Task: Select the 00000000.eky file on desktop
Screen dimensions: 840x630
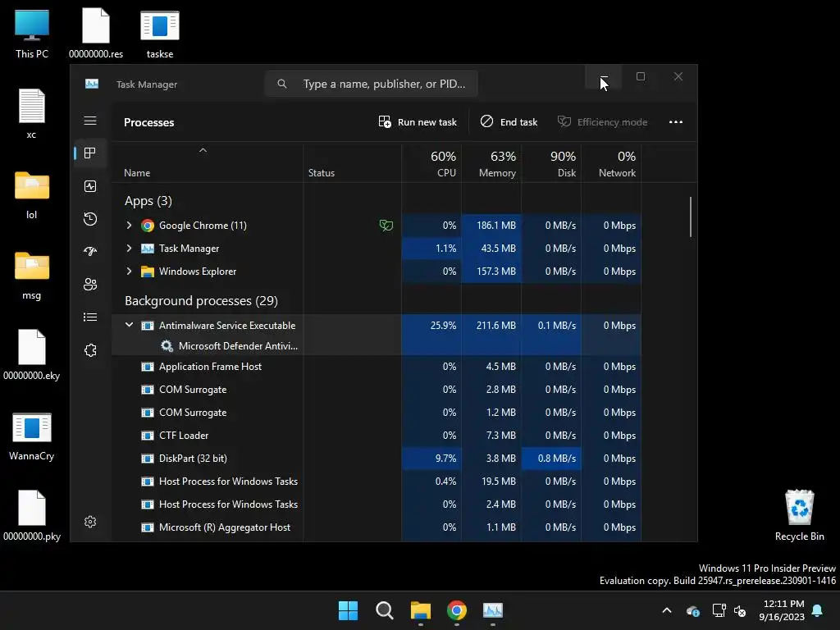Action: 32,354
